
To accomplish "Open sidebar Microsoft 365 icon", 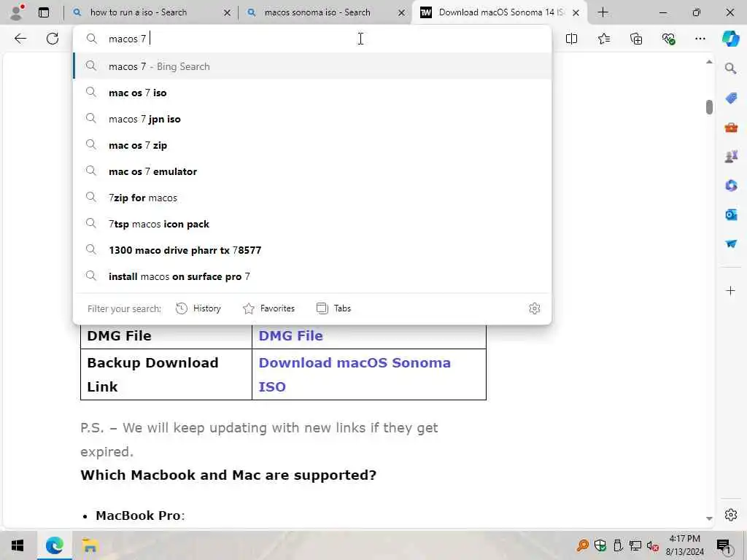I will [731, 185].
